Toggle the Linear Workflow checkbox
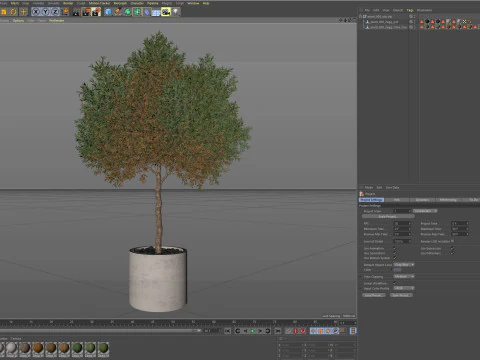Image resolution: width=480 pixels, height=360 pixels. pos(395,283)
